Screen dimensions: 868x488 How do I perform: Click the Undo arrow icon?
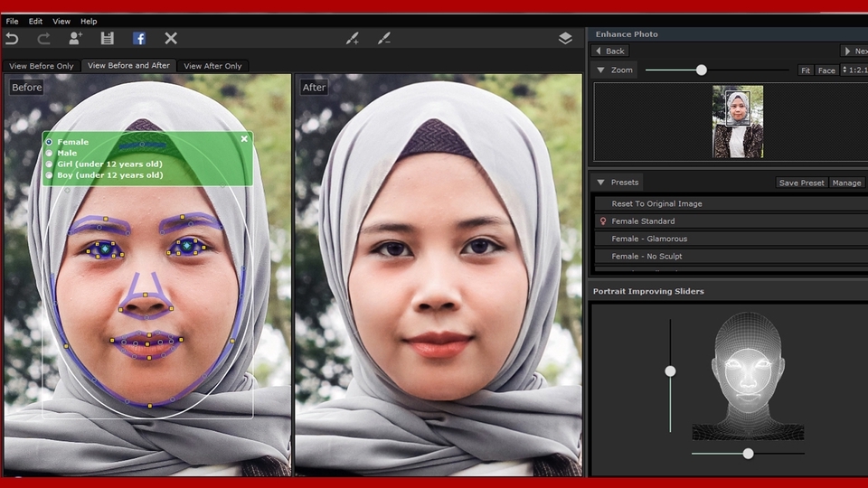(12, 38)
